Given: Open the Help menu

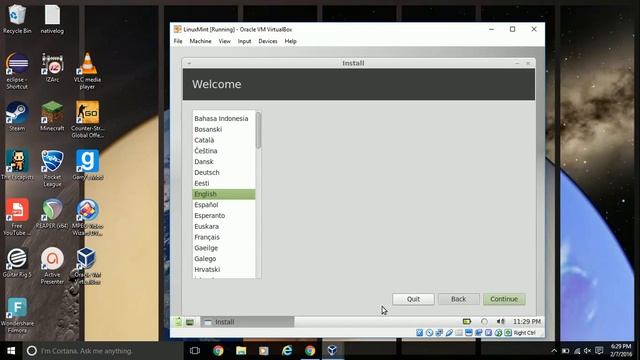Looking at the screenshot, I should 291,41.
